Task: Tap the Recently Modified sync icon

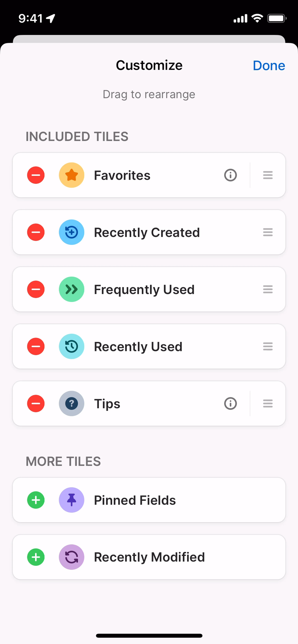Action: (72, 557)
